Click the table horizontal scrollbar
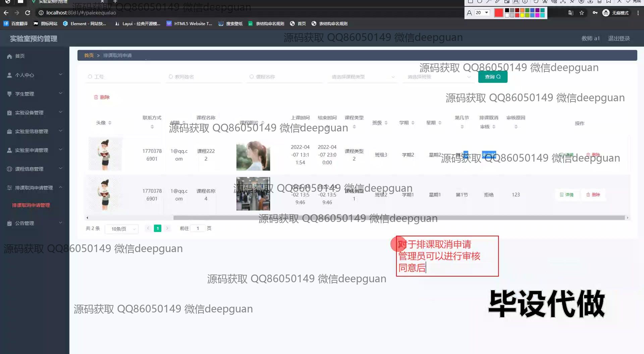The image size is (644, 354). coord(399,218)
